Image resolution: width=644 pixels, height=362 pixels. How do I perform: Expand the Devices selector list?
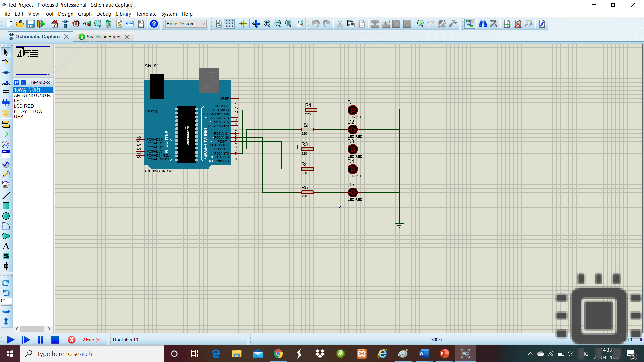tap(40, 83)
